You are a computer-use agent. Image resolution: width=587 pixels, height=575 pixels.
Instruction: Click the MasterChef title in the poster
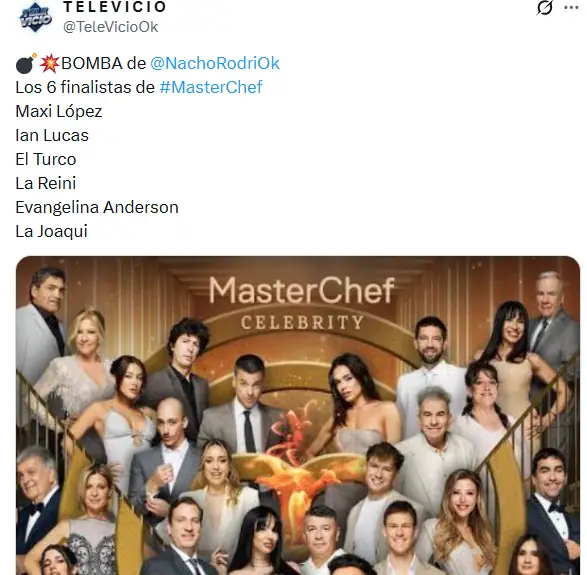coord(301,291)
